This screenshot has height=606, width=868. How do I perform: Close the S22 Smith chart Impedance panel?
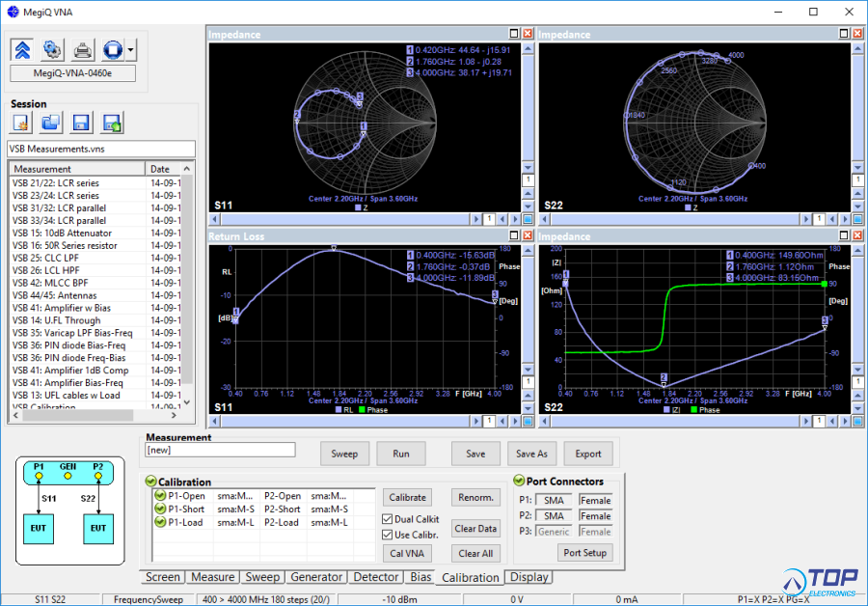pos(857,34)
